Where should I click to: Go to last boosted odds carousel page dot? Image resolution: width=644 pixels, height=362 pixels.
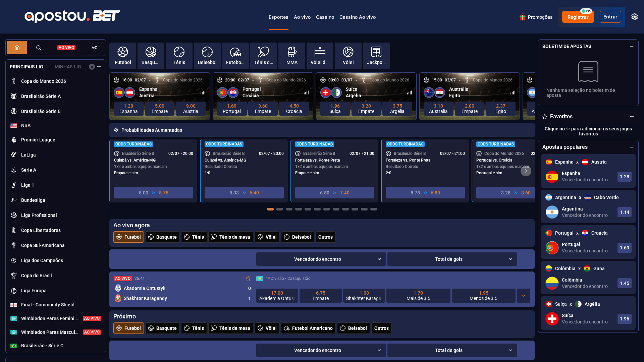[374, 209]
